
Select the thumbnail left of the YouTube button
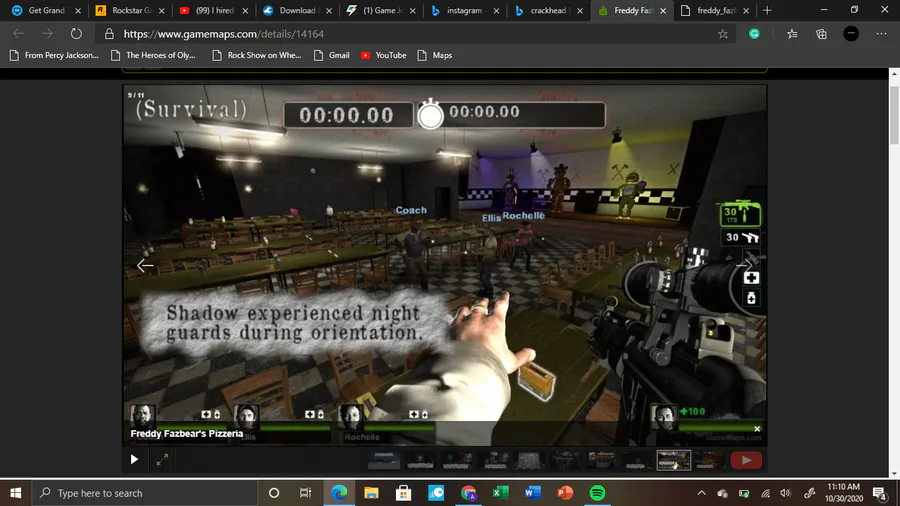tap(710, 460)
